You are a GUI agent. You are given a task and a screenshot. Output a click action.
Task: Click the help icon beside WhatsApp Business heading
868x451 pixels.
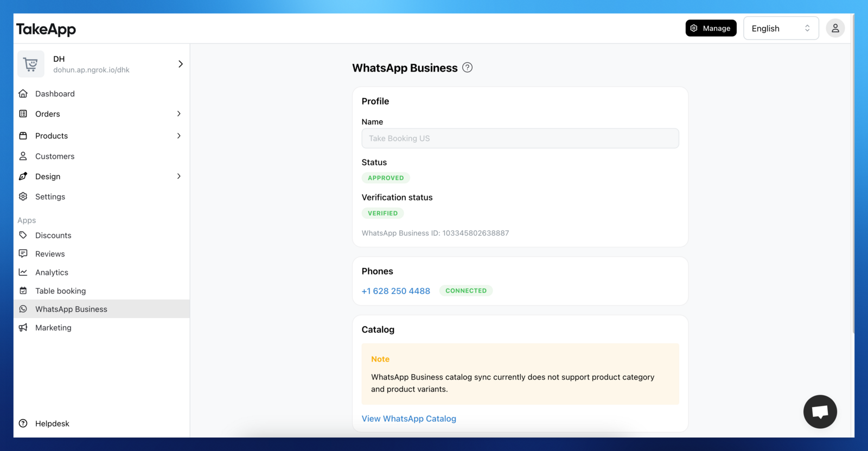click(x=467, y=68)
